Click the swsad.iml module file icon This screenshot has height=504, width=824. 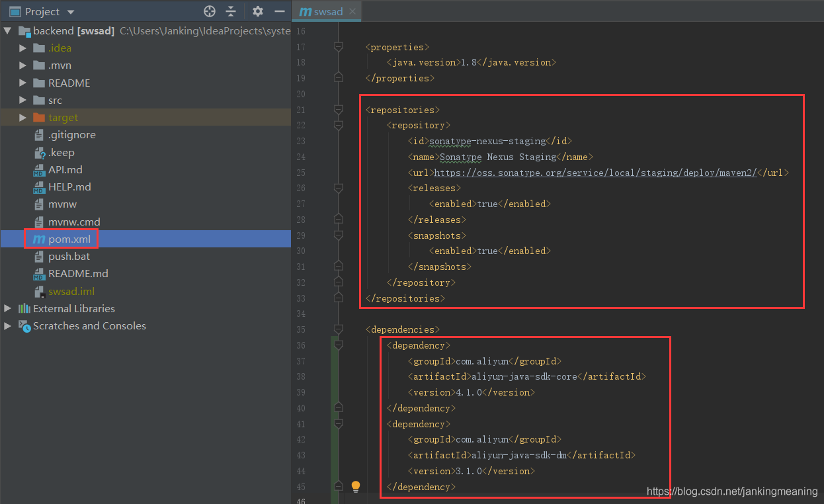(x=39, y=291)
